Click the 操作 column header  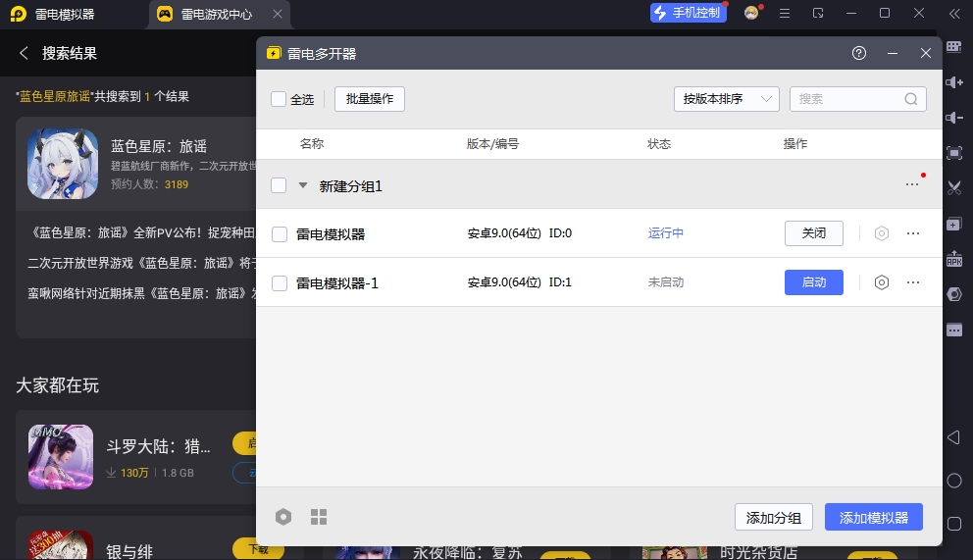pos(794,144)
